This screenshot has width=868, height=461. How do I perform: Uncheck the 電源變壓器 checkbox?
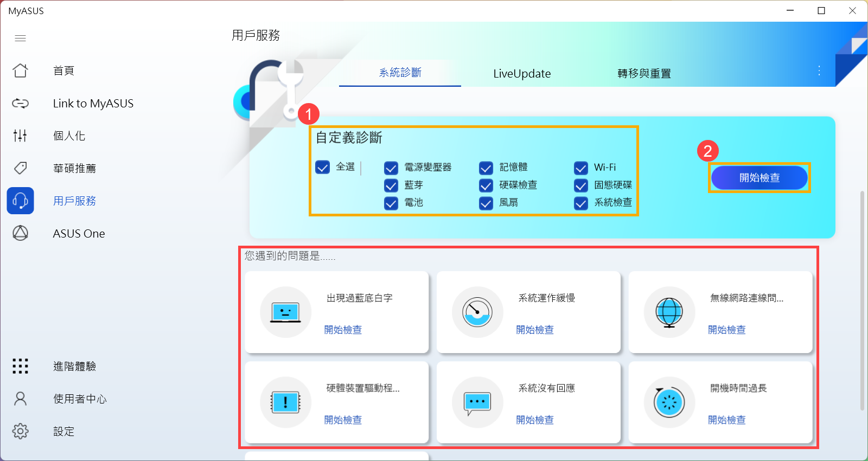point(391,168)
